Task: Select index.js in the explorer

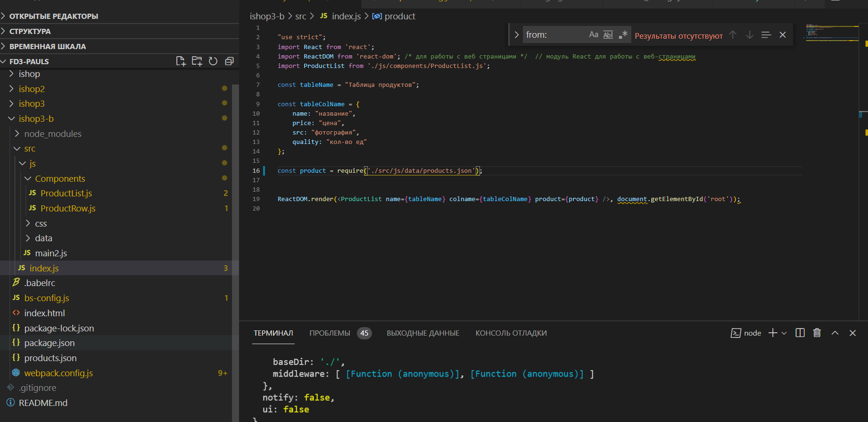Action: 116,268
